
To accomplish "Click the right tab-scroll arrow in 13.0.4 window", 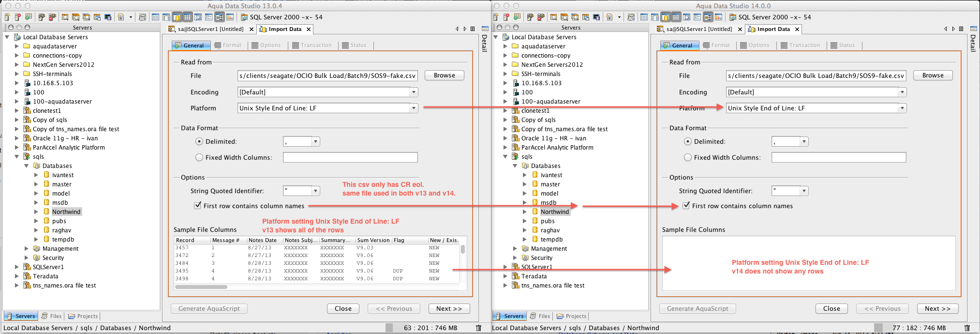I will click(x=465, y=29).
